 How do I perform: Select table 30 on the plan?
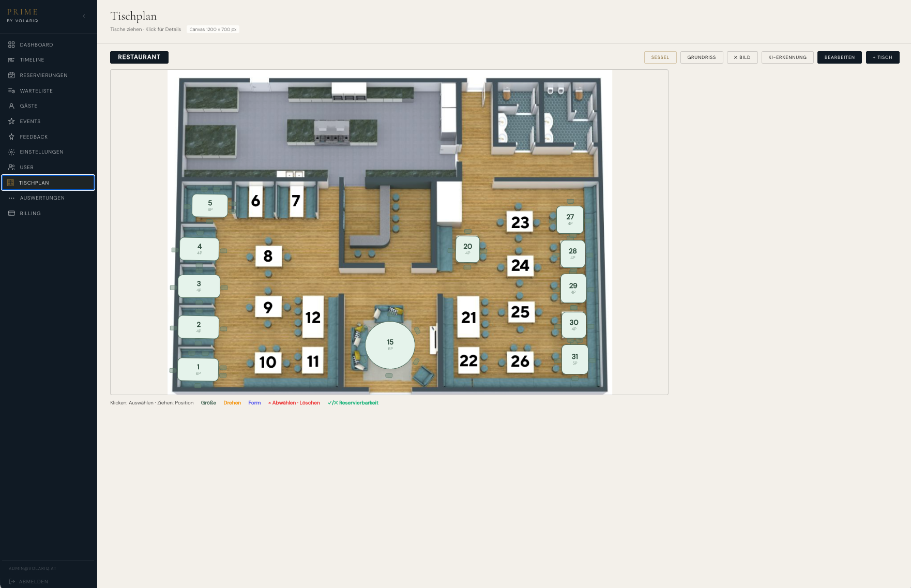tap(574, 325)
